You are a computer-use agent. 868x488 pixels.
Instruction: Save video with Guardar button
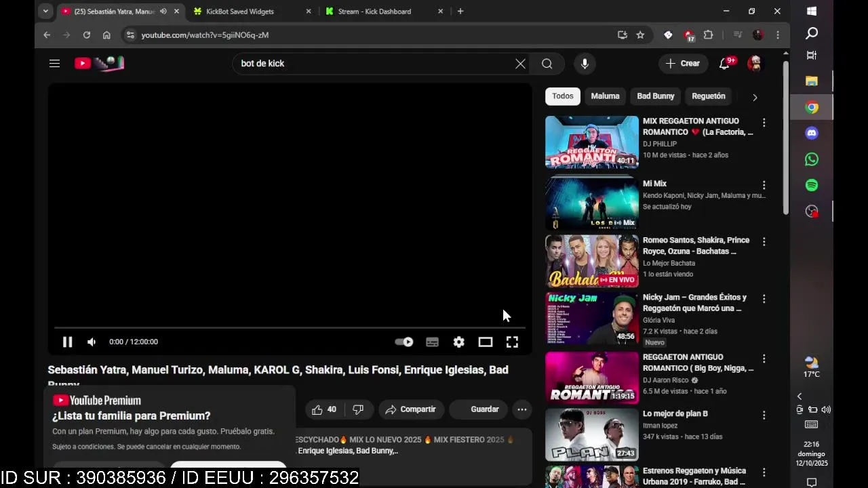tap(478, 409)
